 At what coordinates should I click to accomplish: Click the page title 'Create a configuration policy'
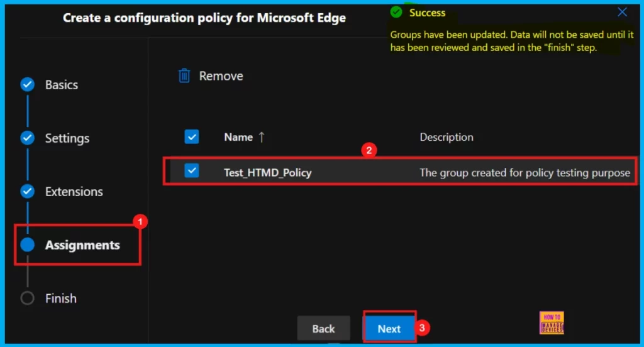(x=204, y=18)
